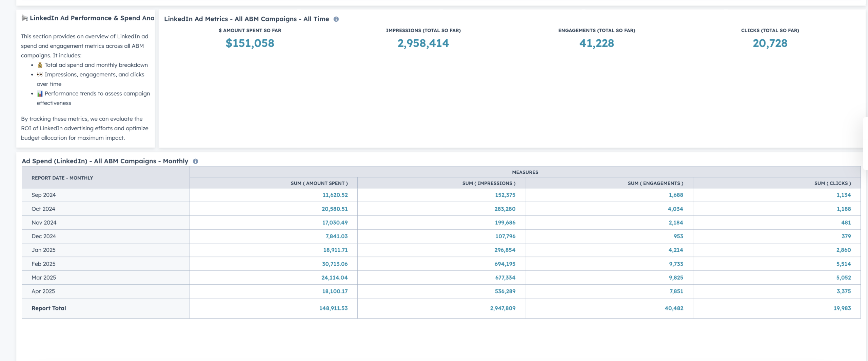Open clicks value 5,514

[844, 264]
